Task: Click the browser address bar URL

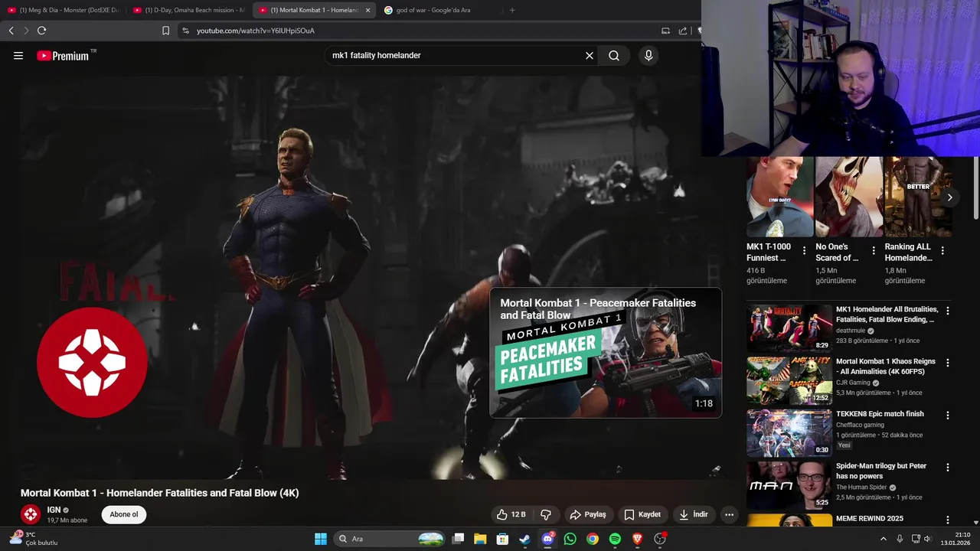Action: tap(256, 31)
